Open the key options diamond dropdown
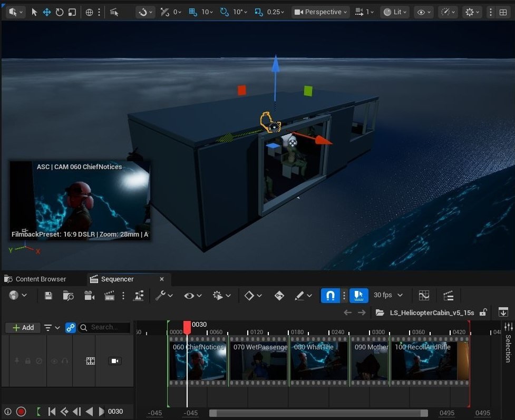This screenshot has height=420, width=515. point(252,296)
